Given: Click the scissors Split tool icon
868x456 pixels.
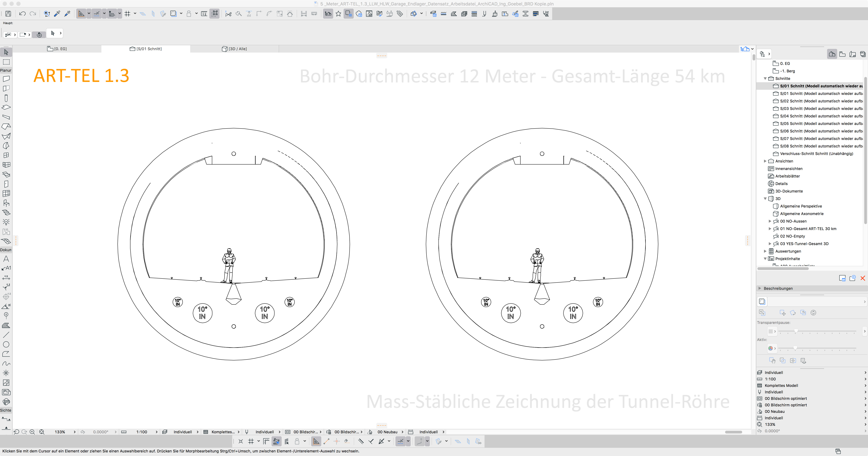Looking at the screenshot, I should [x=228, y=14].
